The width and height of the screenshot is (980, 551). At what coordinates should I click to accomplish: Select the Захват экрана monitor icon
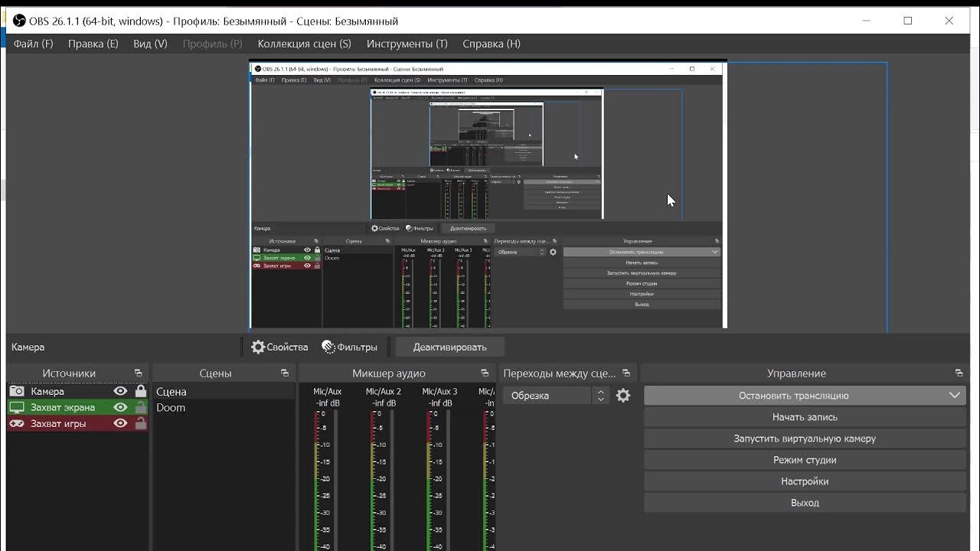point(17,407)
